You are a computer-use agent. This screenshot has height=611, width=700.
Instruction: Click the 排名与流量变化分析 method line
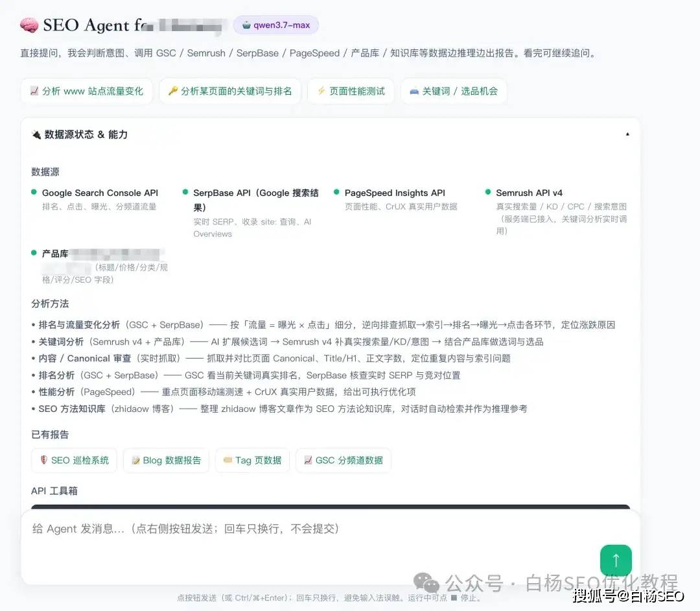(x=323, y=325)
